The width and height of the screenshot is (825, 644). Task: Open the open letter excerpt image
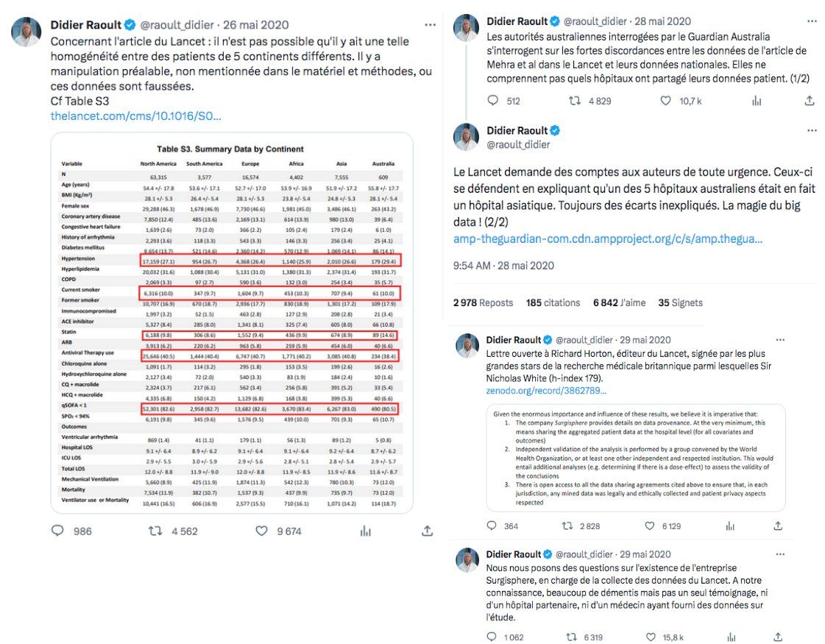click(x=635, y=456)
